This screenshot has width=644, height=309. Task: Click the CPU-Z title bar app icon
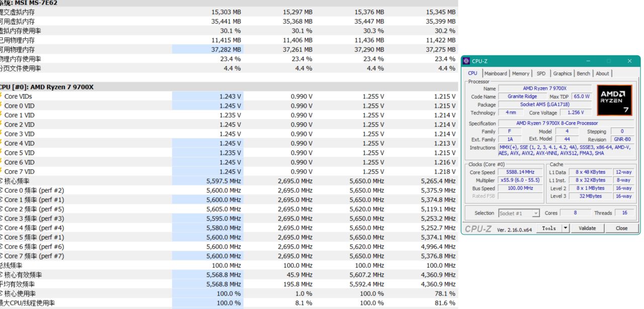tap(466, 61)
